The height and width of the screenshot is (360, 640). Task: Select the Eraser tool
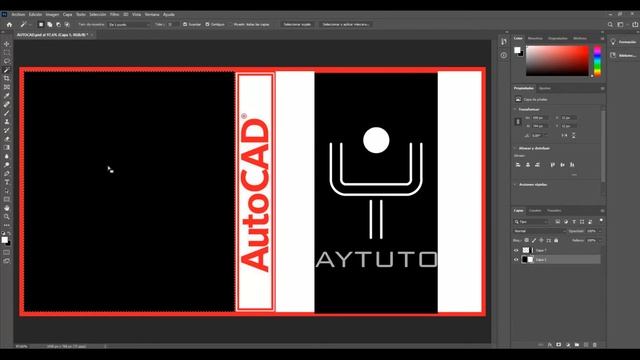point(7,139)
